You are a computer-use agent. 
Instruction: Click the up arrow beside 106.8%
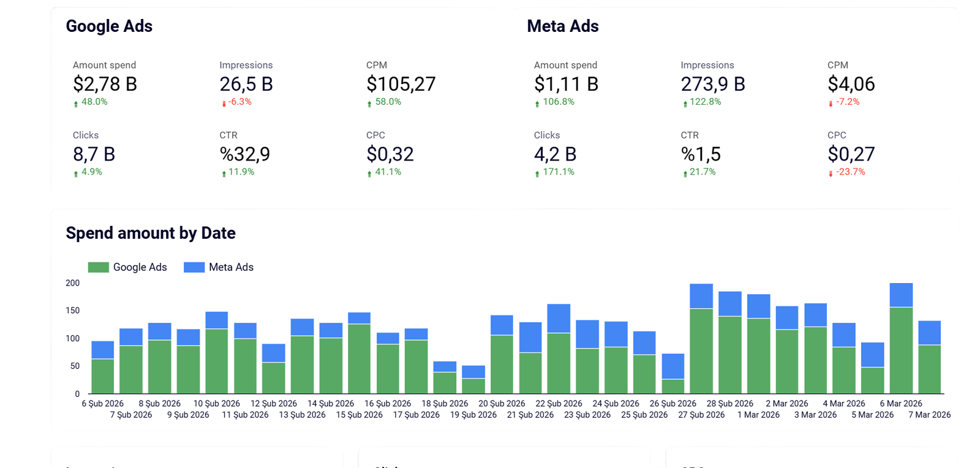(537, 104)
